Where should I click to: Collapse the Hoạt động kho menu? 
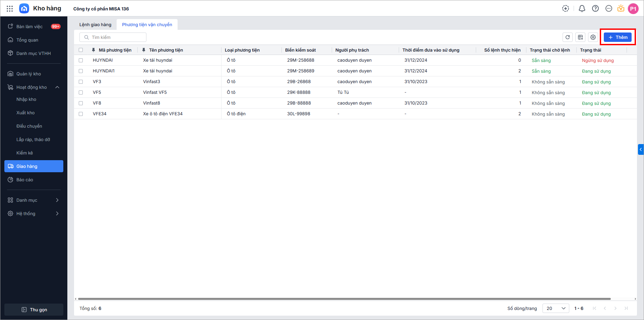(57, 87)
